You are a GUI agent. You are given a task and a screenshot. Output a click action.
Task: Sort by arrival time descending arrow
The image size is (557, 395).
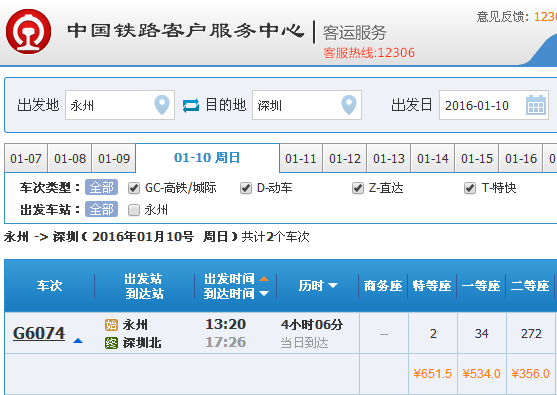click(x=264, y=293)
